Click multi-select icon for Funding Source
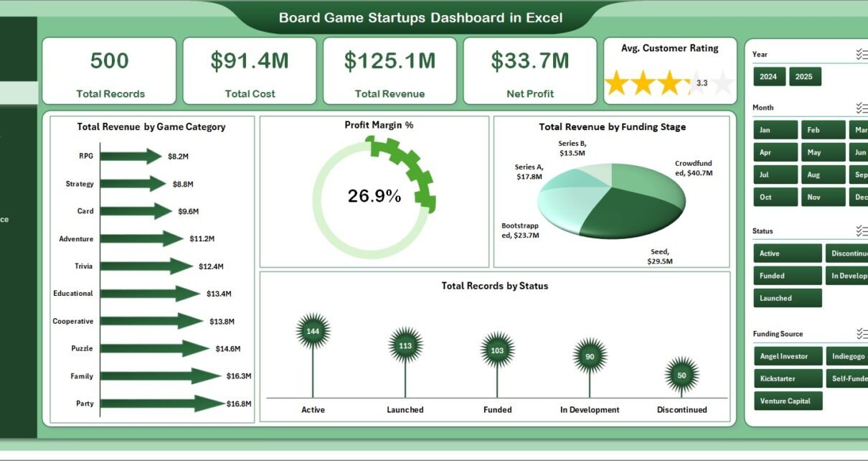 click(x=861, y=334)
